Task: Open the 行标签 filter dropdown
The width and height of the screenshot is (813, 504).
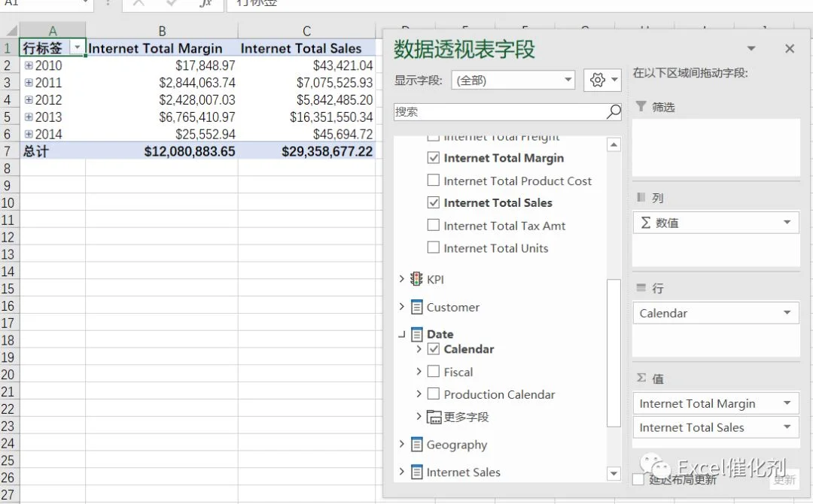Action: [x=78, y=48]
